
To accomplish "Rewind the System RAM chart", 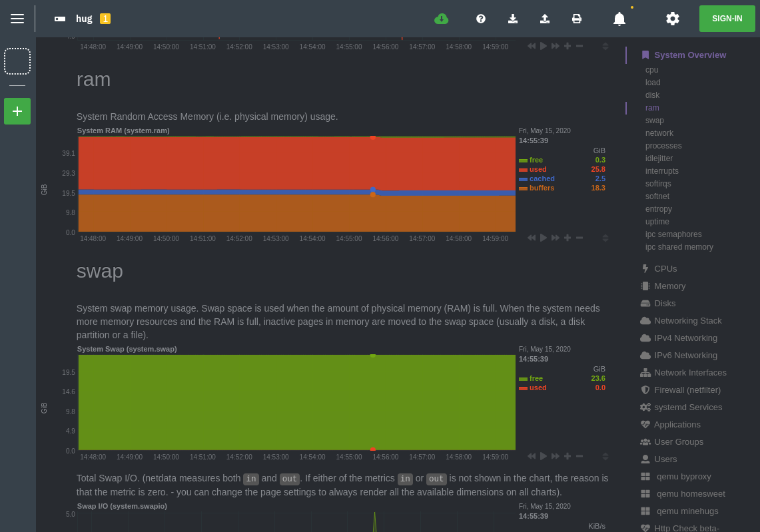I will (x=532, y=238).
